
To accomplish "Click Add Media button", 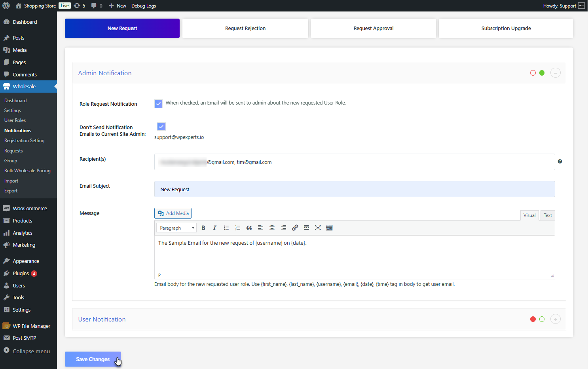I will pos(173,213).
